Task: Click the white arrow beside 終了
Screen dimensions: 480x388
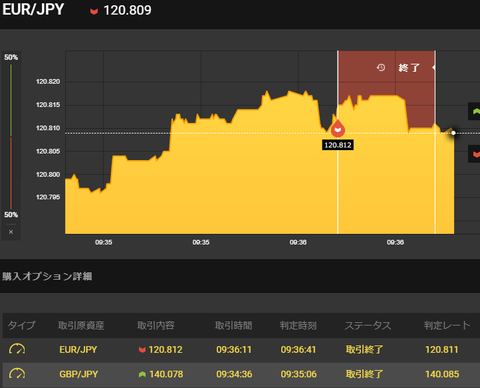Action: coord(433,67)
